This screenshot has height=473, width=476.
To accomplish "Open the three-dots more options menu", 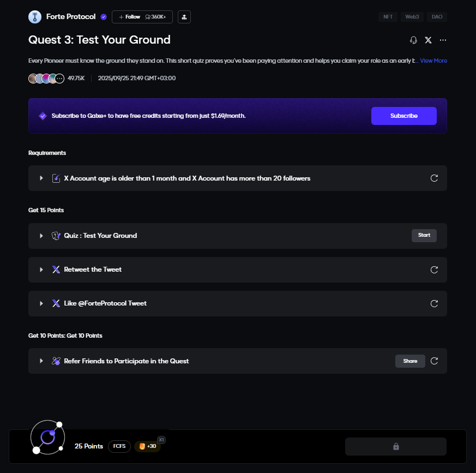I will click(x=443, y=40).
